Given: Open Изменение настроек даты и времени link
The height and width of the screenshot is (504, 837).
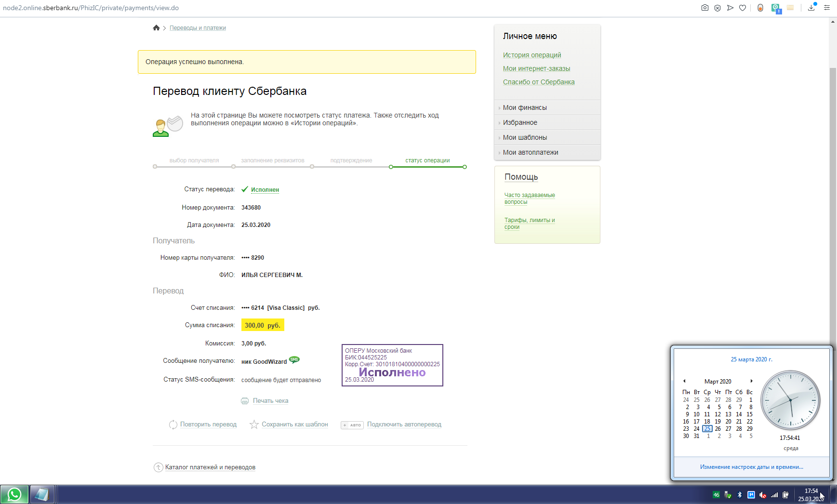Looking at the screenshot, I should pos(752,467).
